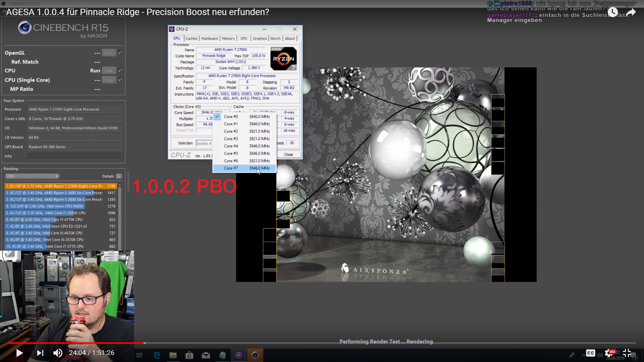This screenshot has width=644, height=362.
Task: Select the Xeon E3-1231 v3 ranking row
Action: [x=61, y=226]
